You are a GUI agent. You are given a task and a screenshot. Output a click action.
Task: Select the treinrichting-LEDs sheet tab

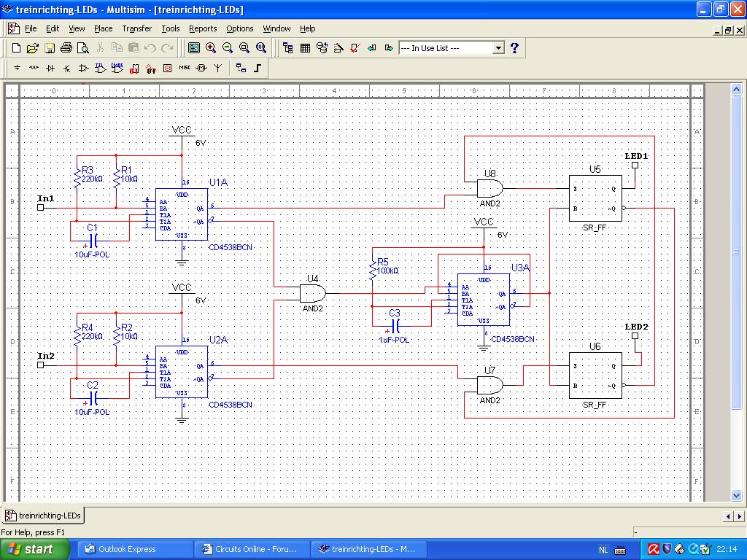(x=44, y=516)
